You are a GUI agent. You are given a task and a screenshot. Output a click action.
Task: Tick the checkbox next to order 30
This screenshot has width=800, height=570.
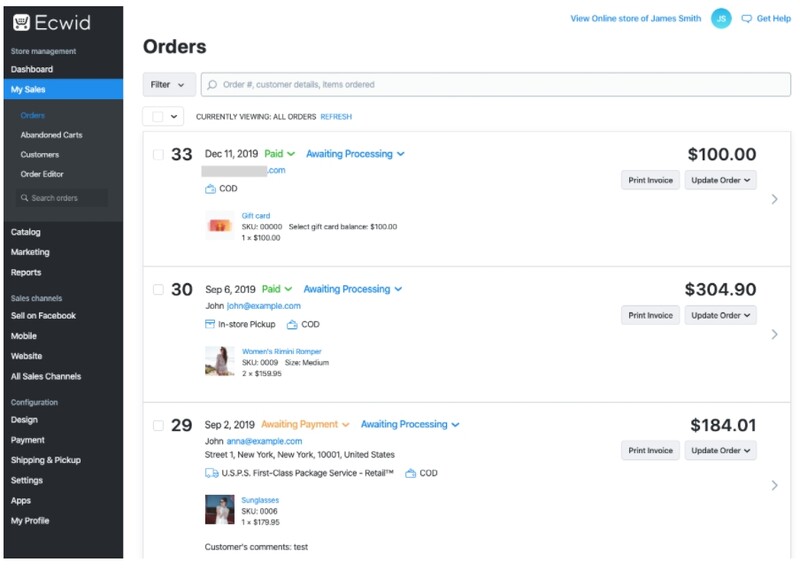158,290
